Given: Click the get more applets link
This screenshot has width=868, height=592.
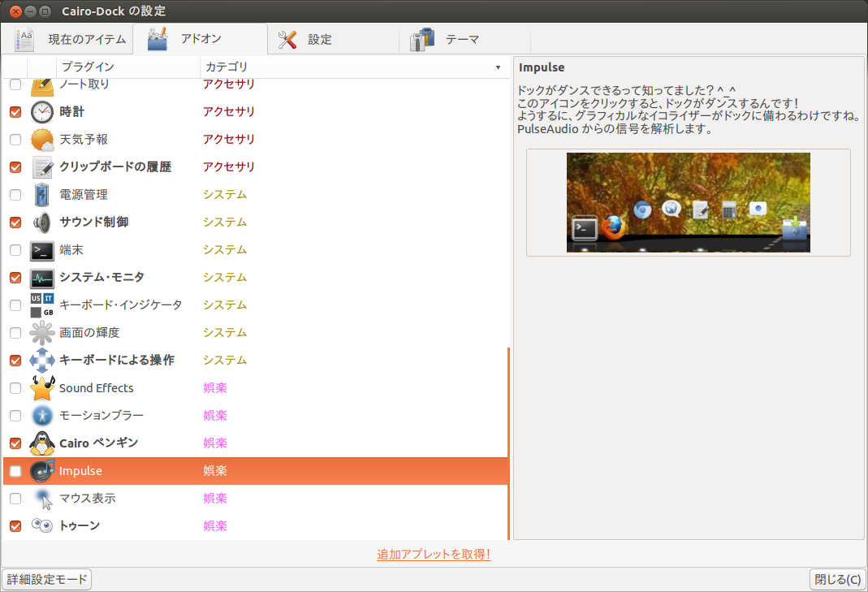Looking at the screenshot, I should click(x=434, y=555).
